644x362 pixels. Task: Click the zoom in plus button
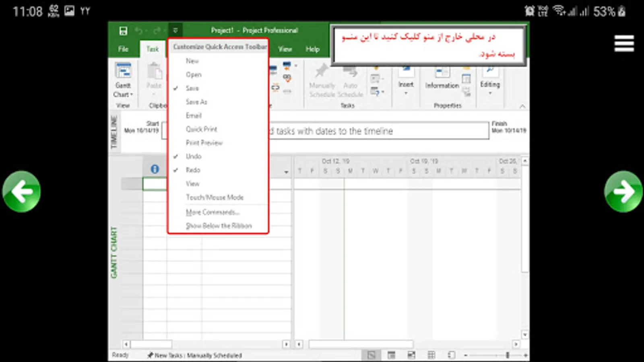pos(525,355)
